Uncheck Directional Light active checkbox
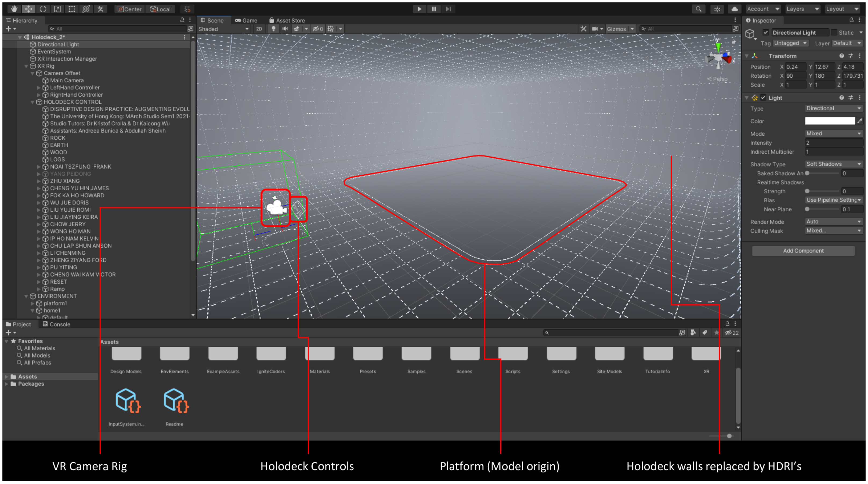 coord(766,32)
